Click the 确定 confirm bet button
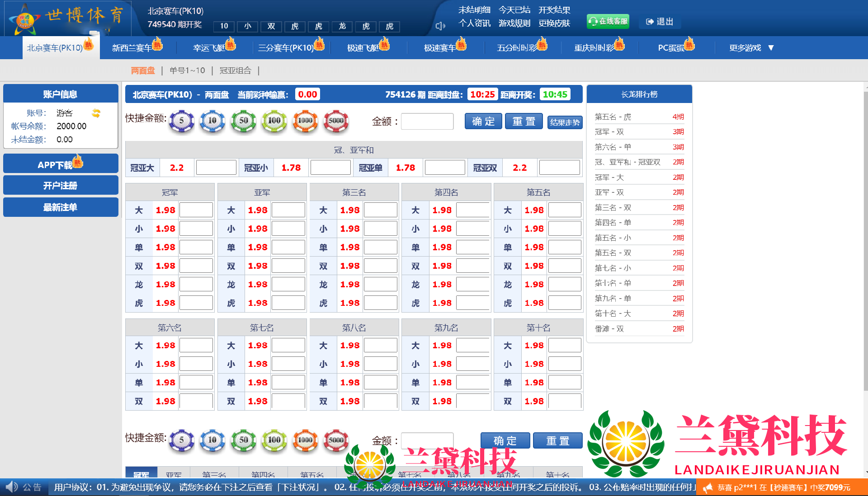The width and height of the screenshot is (868, 496). [483, 121]
